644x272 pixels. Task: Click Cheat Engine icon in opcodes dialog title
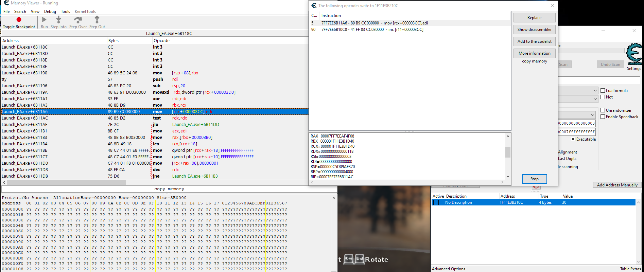pyautogui.click(x=314, y=5)
